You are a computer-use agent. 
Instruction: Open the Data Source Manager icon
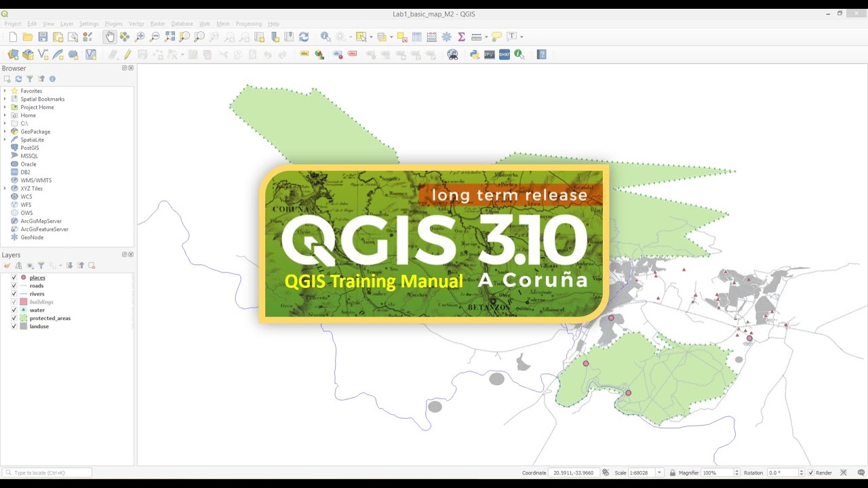(13, 54)
